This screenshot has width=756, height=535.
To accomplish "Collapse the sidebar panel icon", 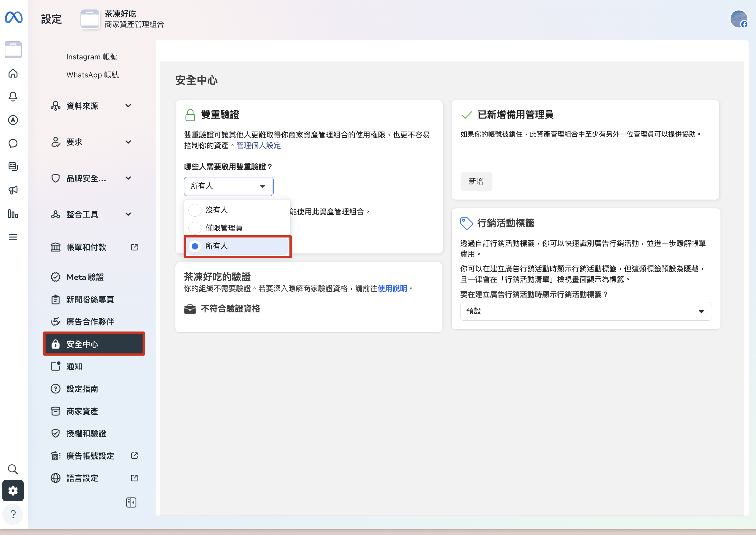I will 131,502.
